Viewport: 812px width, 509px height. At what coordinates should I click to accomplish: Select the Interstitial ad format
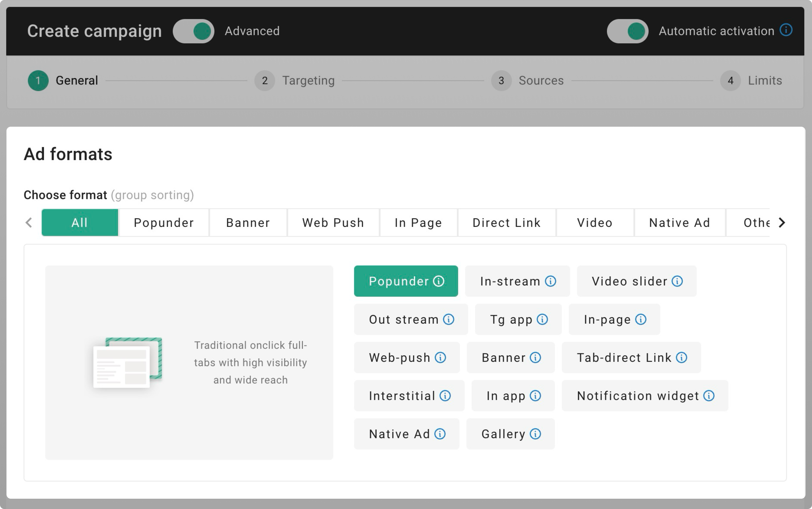[403, 396]
